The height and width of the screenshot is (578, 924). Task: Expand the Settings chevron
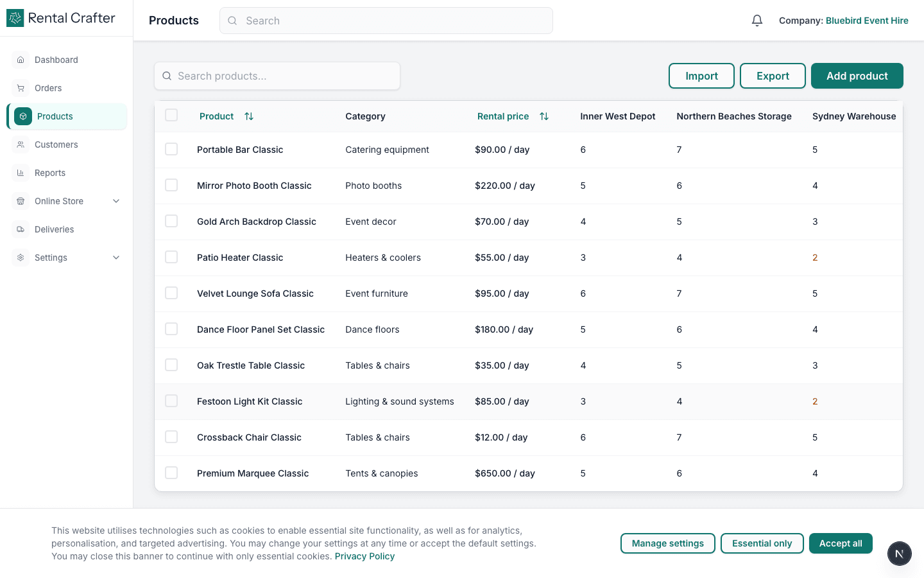(116, 258)
